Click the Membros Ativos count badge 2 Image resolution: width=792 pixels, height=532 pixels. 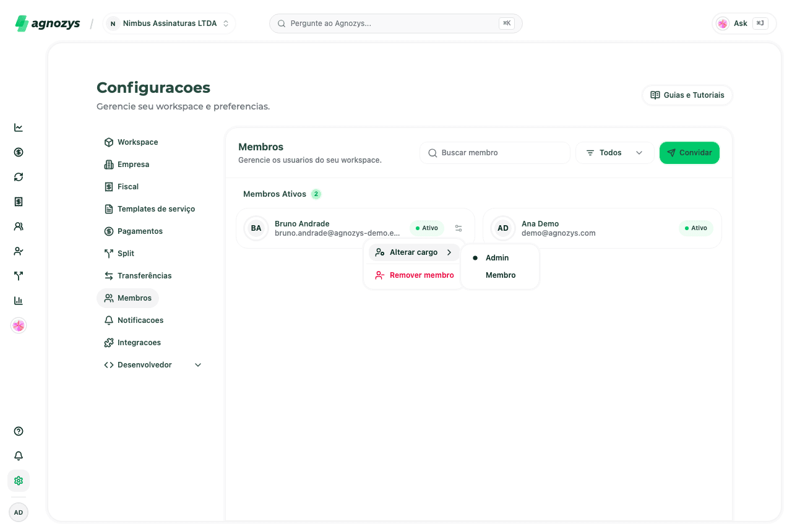click(316, 194)
